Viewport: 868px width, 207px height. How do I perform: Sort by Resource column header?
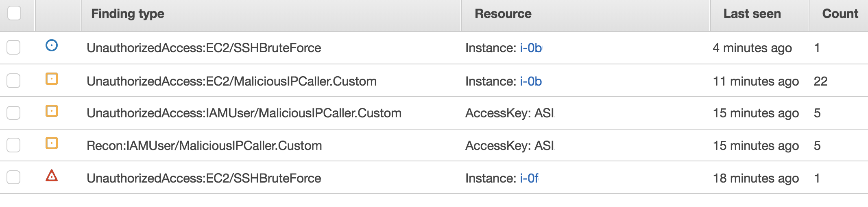click(503, 14)
